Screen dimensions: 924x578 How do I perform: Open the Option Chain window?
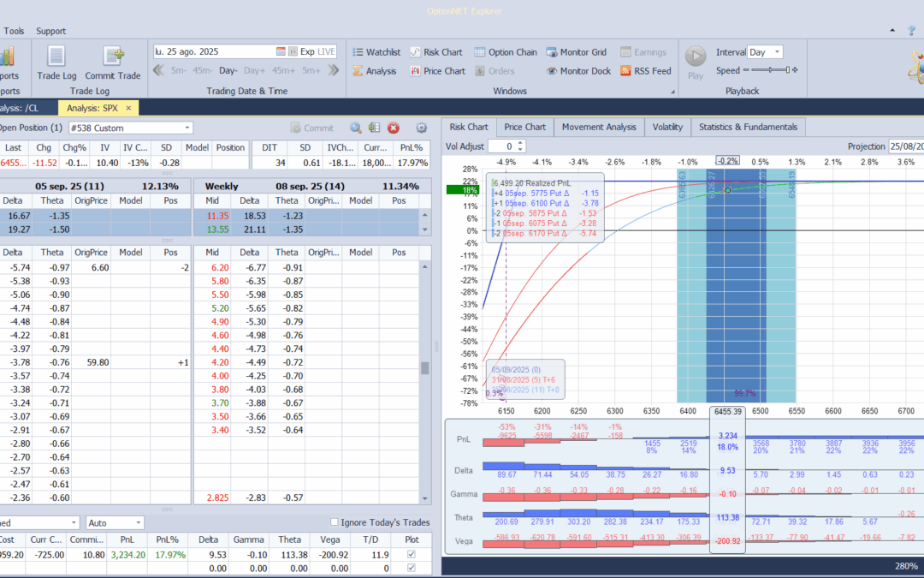(x=506, y=52)
